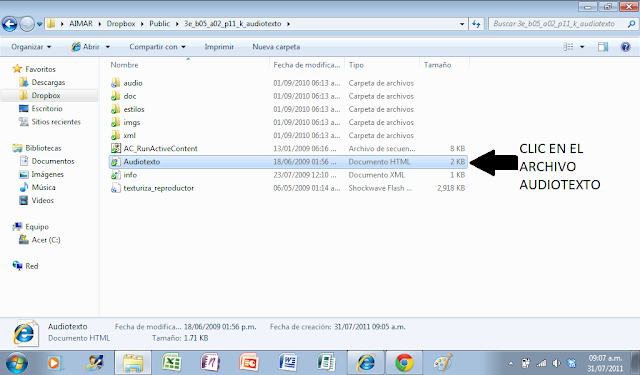This screenshot has width=640, height=375.
Task: Open Windows Media Player from taskbar
Action: [54, 362]
